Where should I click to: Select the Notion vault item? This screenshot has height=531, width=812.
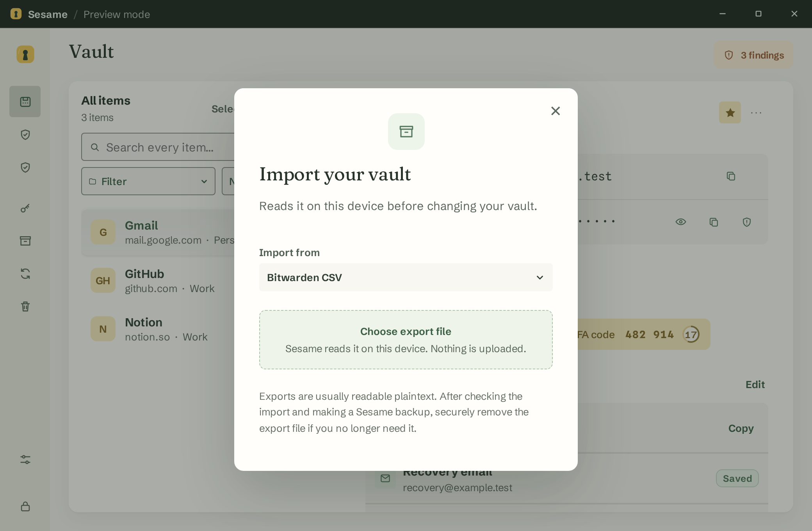pos(158,329)
